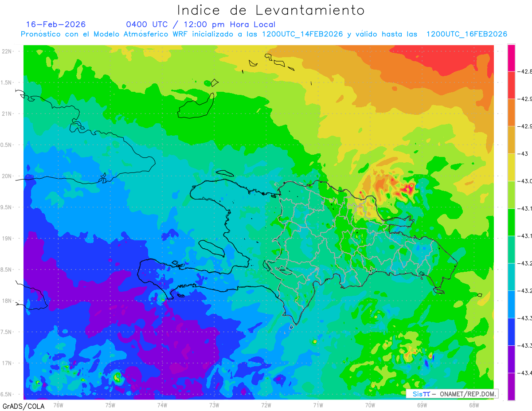The image size is (532, 411).
Task: Pick the yellow swatch in the color bar
Action: point(511,168)
